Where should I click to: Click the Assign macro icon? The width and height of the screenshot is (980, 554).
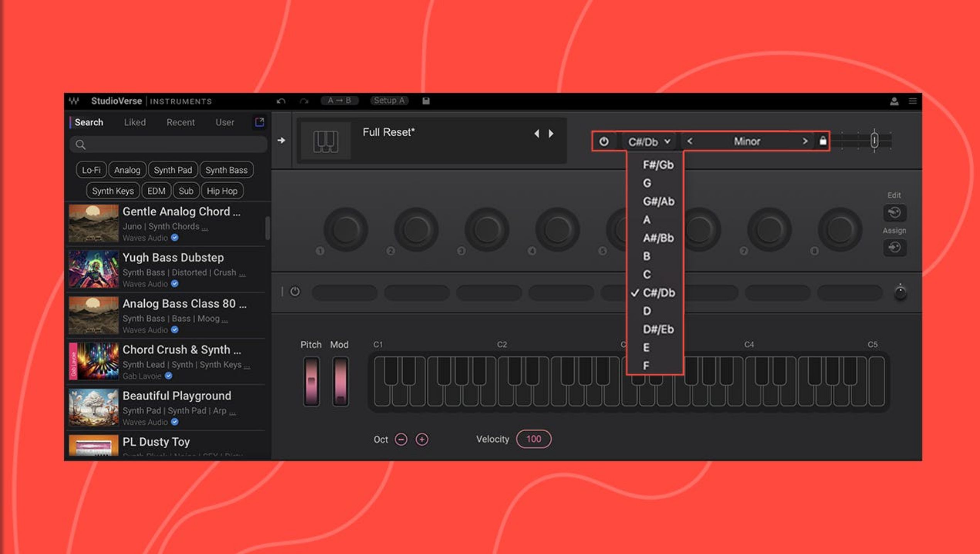(894, 247)
